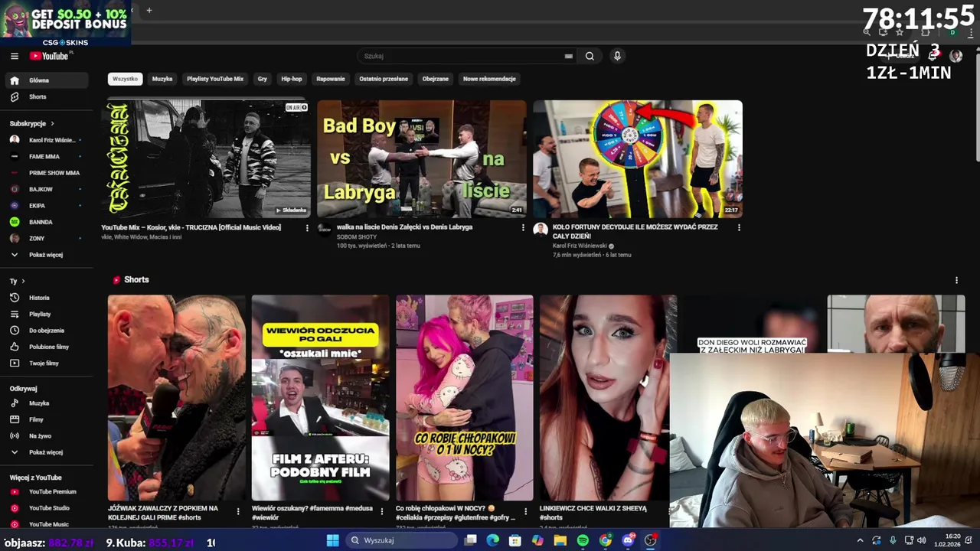Select the Wszystko filter chip
This screenshot has width=980, height=551.
(125, 79)
